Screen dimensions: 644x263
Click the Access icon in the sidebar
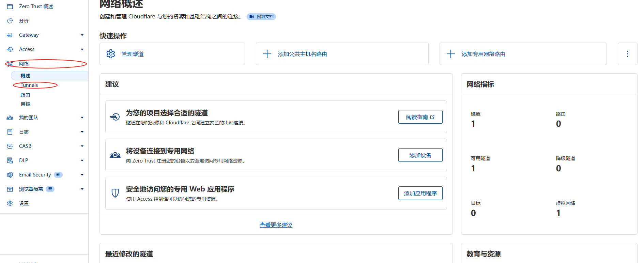[10, 49]
